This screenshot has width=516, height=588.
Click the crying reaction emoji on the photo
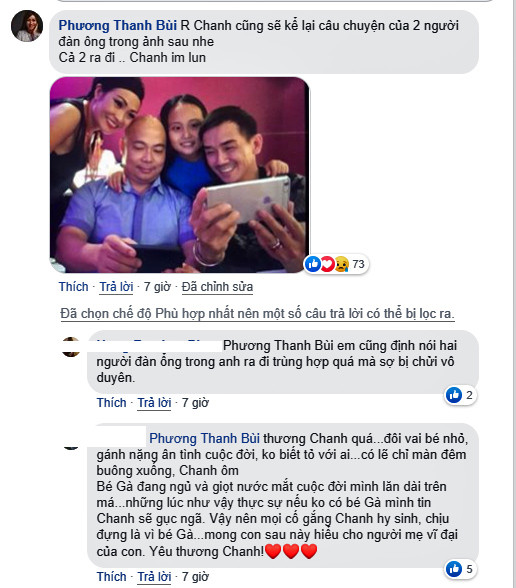pos(341,264)
